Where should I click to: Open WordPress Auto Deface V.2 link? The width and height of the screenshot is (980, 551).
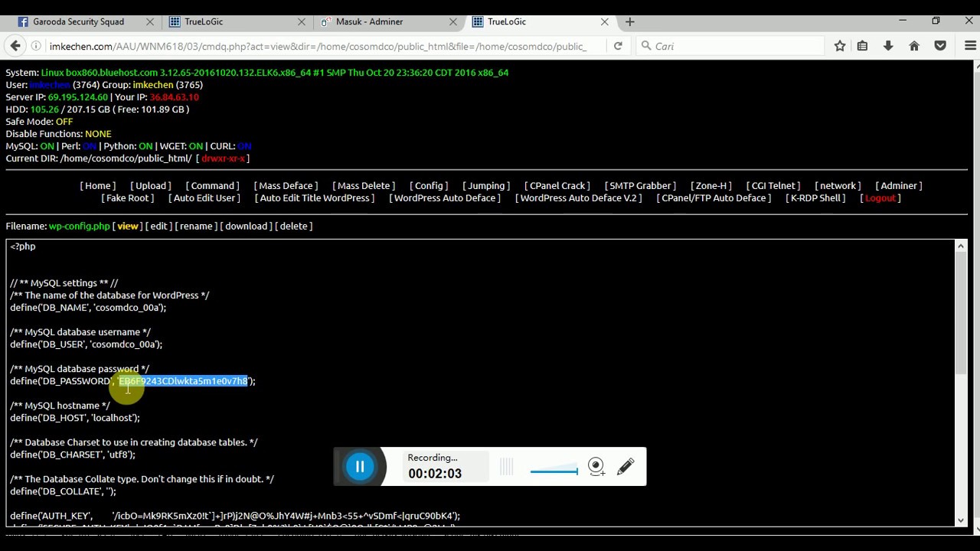coord(579,198)
